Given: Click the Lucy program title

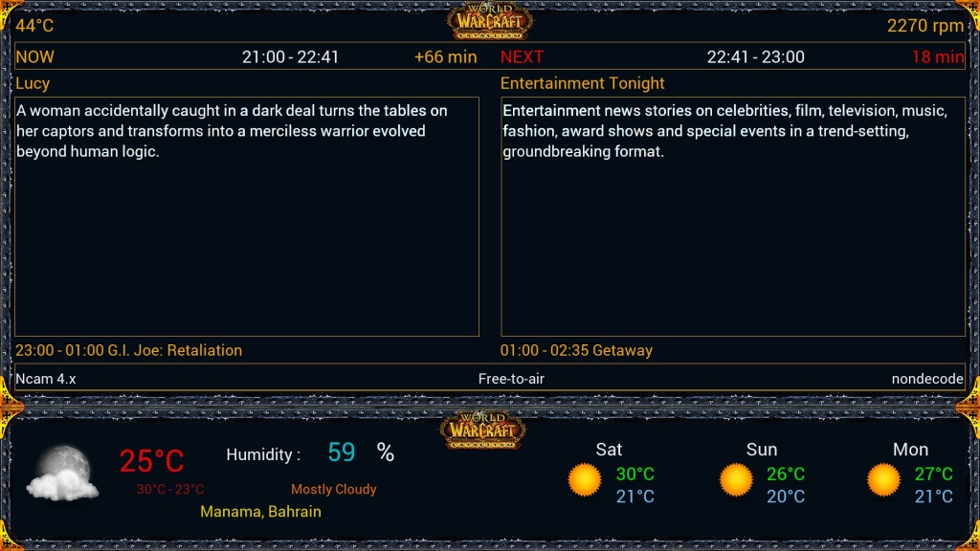Looking at the screenshot, I should pyautogui.click(x=33, y=83).
